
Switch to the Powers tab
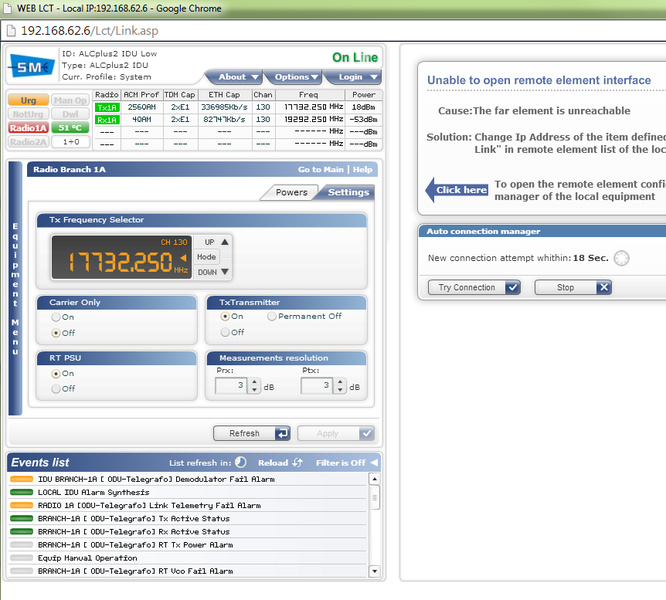[x=291, y=192]
